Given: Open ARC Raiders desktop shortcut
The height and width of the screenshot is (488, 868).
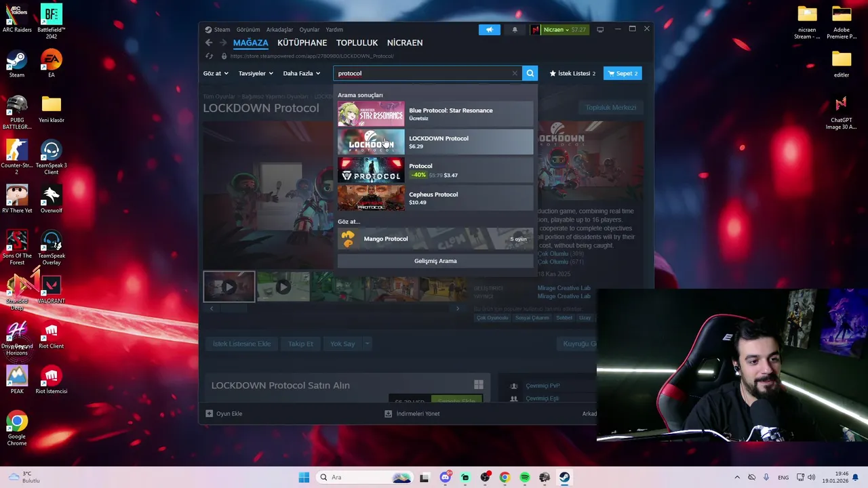Looking at the screenshot, I should [17, 18].
